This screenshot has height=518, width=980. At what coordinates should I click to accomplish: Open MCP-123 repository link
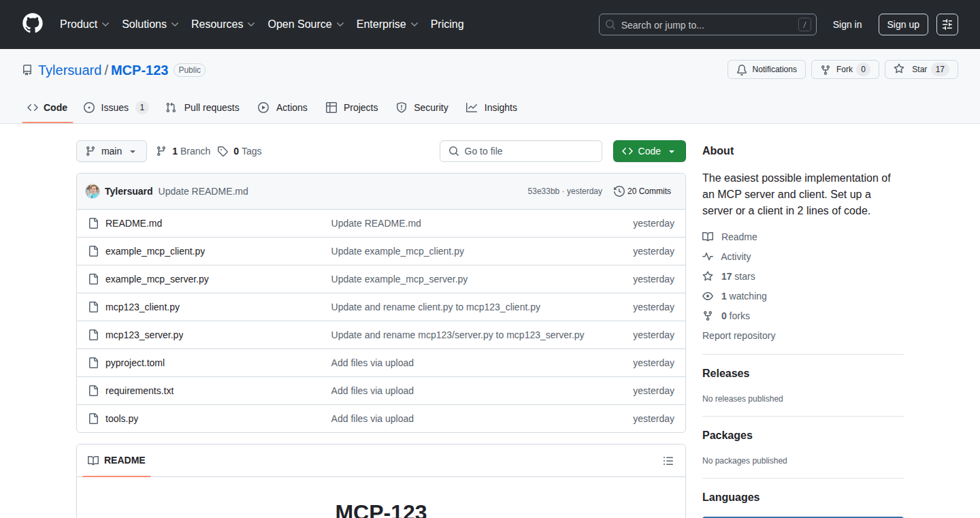140,70
